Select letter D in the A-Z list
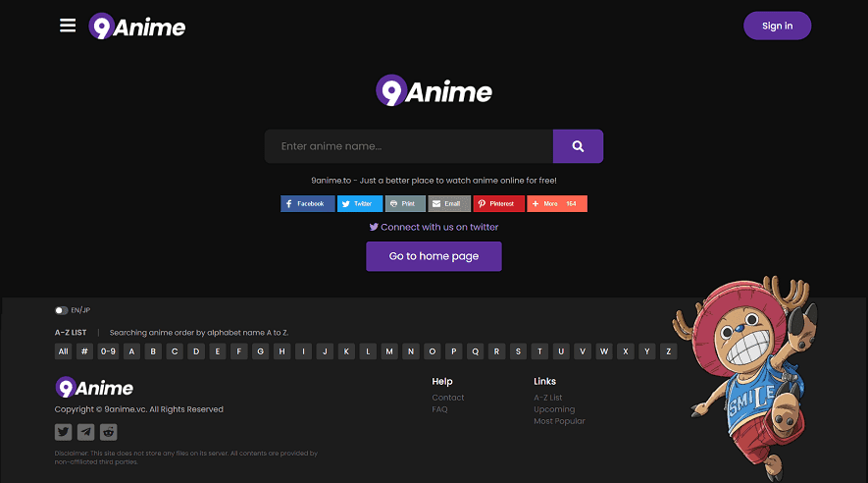Image resolution: width=868 pixels, height=483 pixels. point(196,351)
